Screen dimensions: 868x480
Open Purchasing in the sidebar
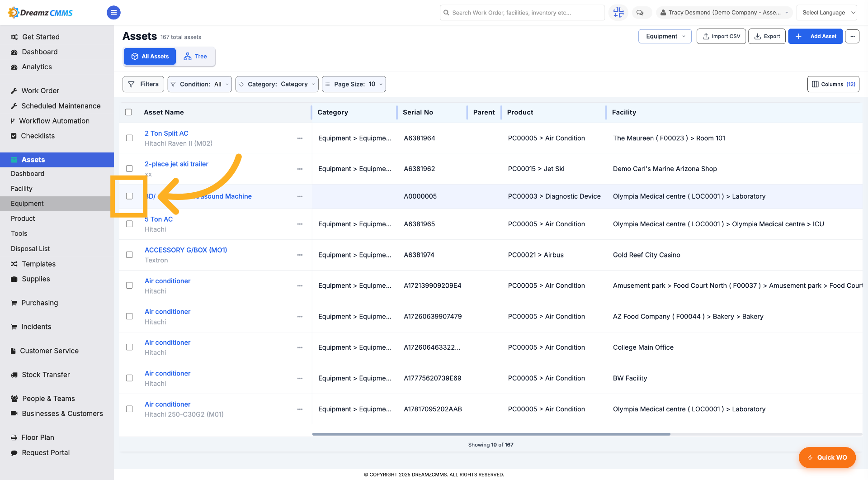tap(39, 303)
